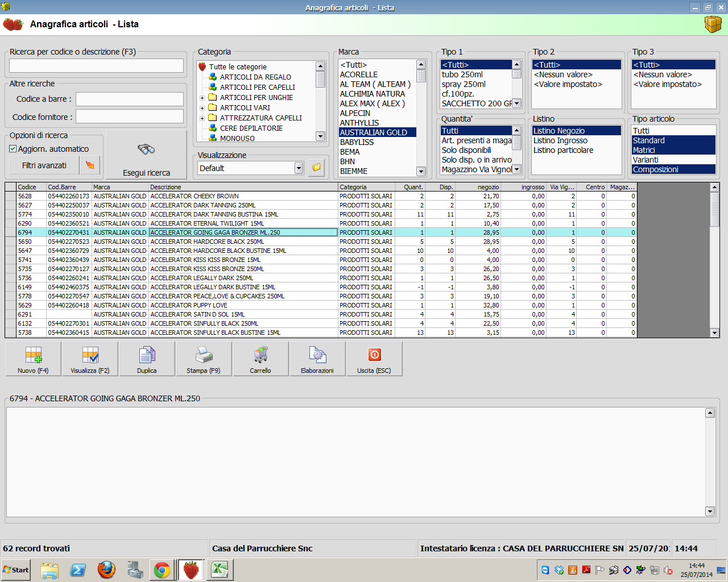Viewport: 728px width, 582px height.
Task: Click the strawberry app taskbar icon
Action: click(191, 569)
